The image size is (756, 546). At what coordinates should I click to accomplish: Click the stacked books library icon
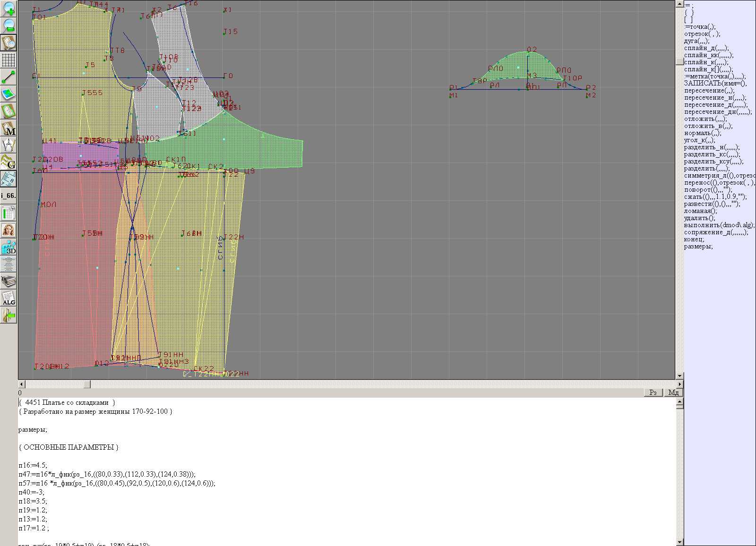click(x=9, y=282)
